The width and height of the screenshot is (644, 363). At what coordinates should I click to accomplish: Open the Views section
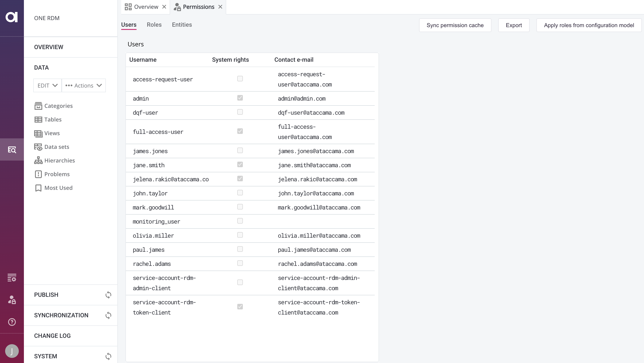point(52,133)
